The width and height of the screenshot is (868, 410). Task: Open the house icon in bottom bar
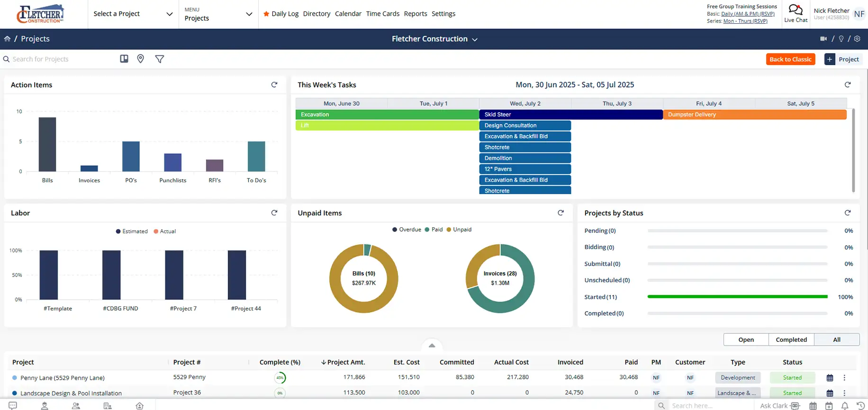click(x=140, y=406)
